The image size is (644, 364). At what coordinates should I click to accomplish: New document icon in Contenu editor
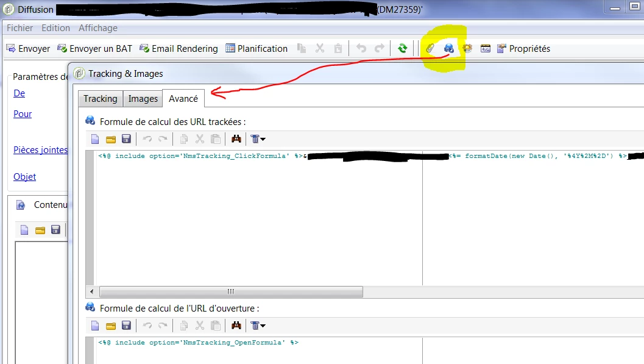point(24,230)
